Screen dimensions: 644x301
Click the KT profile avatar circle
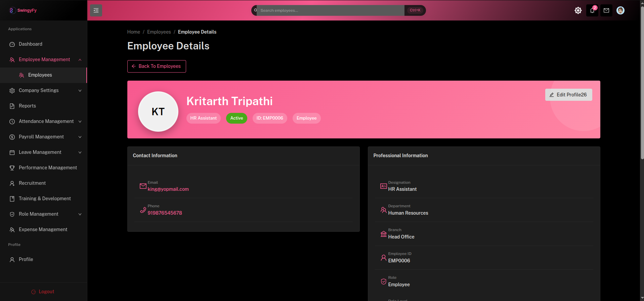click(x=158, y=112)
